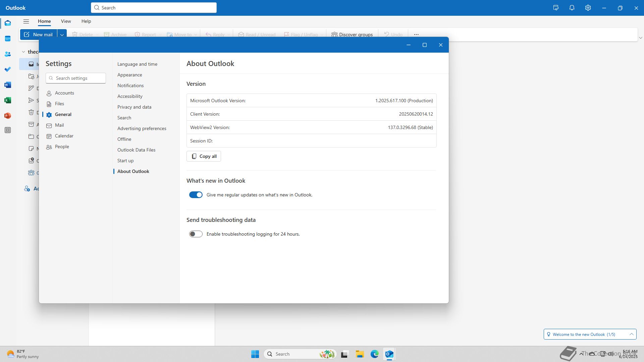
Task: Open the To Do checkmark app
Action: [x=8, y=69]
